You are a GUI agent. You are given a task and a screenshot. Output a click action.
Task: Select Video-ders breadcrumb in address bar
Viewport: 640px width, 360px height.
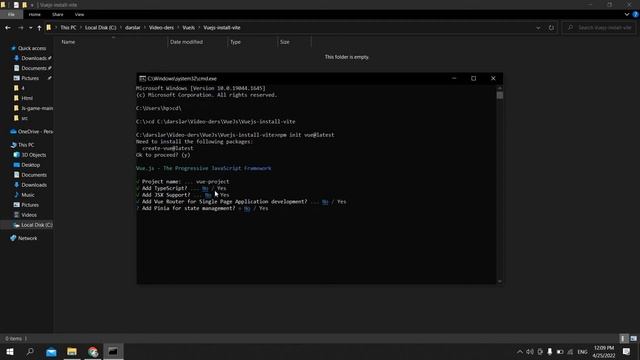[161, 28]
